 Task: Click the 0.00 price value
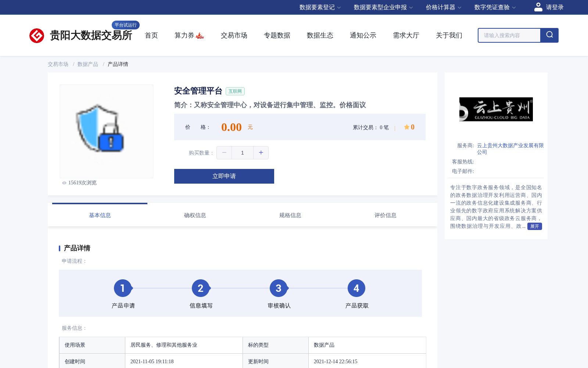coord(232,127)
